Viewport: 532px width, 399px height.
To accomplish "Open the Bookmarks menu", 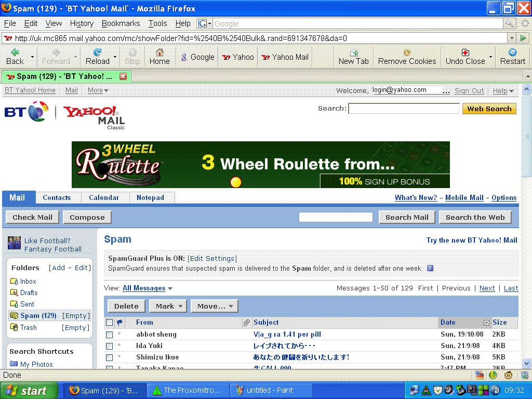I will [x=121, y=23].
